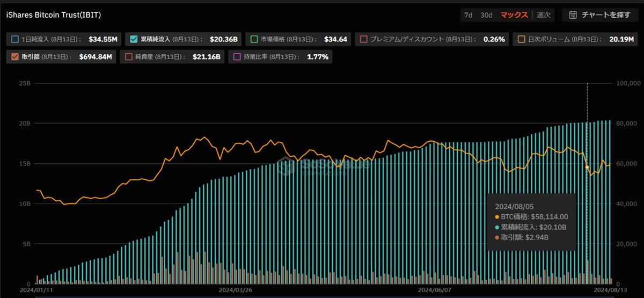Toggle the 持幣比率 checkbox
This screenshot has height=298, width=644.
(237, 56)
